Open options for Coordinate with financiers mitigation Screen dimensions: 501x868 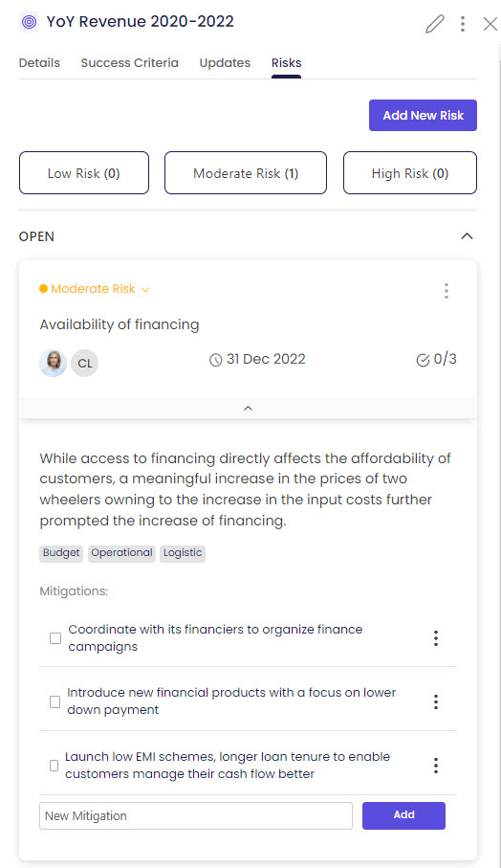pos(436,638)
